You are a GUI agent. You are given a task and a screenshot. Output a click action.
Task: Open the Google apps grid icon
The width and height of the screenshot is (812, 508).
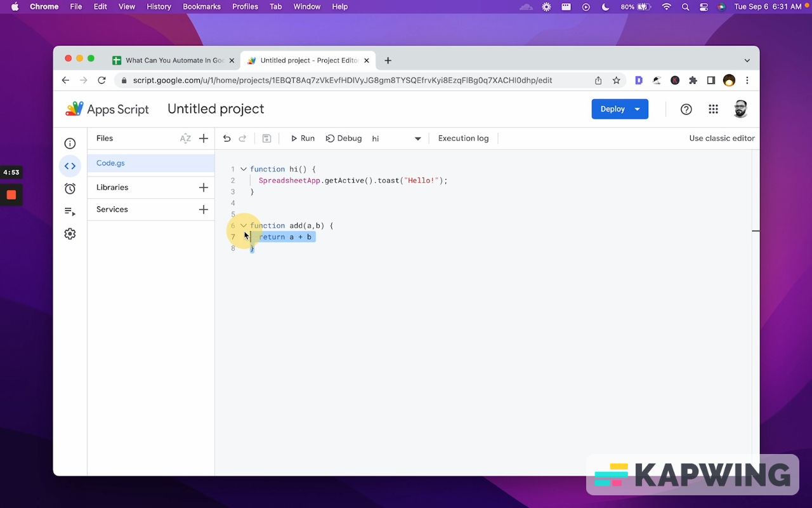pos(713,109)
